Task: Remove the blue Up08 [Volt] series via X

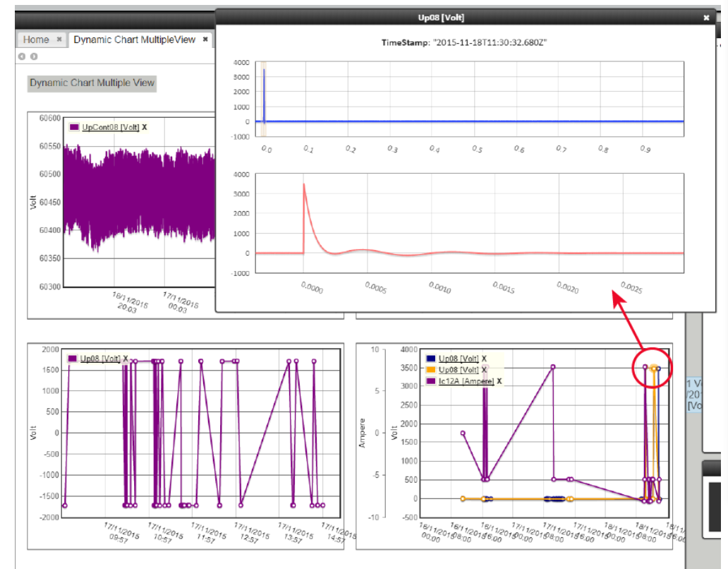Action: (x=484, y=359)
